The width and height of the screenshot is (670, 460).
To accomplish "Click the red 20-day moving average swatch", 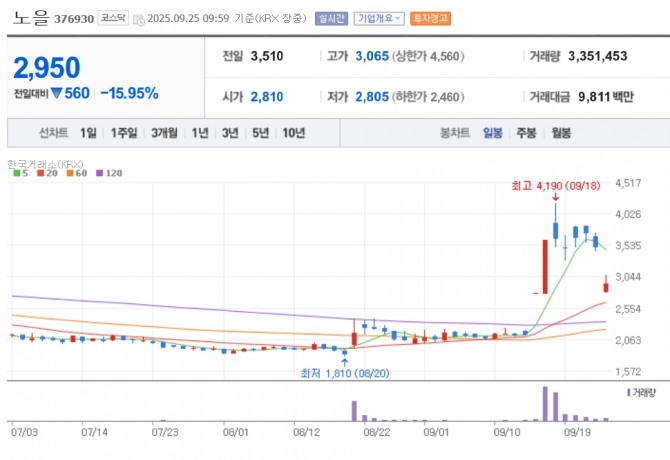I will [39, 173].
